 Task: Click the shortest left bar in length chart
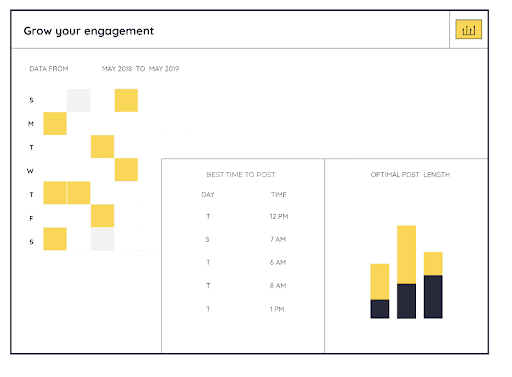pyautogui.click(x=380, y=291)
